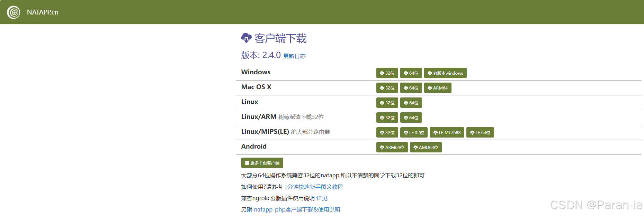This screenshot has width=644, height=216.
Task: Click the 绝大部分路由器 note
Action: [311, 132]
